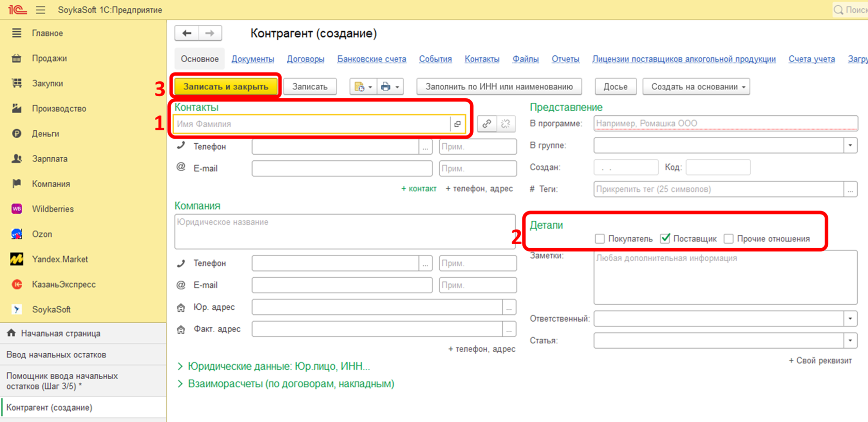Open Помощник ввода начальных остатков item
The height and width of the screenshot is (422, 868).
(83, 381)
